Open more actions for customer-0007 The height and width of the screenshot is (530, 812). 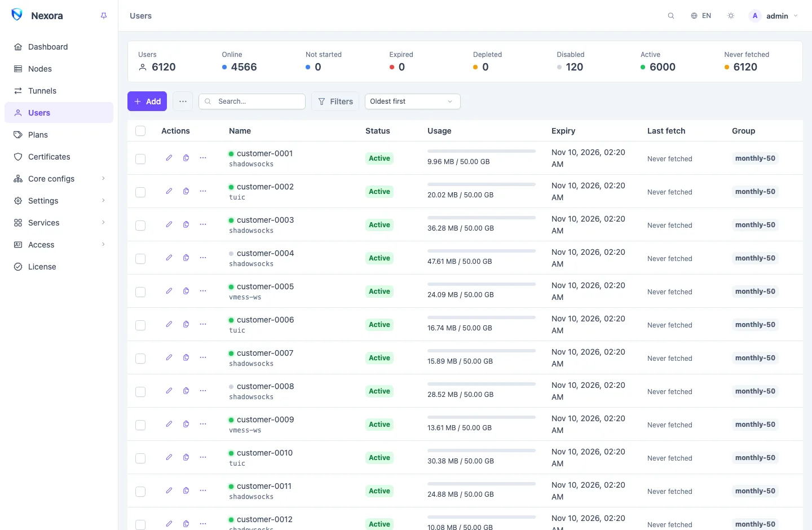pos(203,357)
